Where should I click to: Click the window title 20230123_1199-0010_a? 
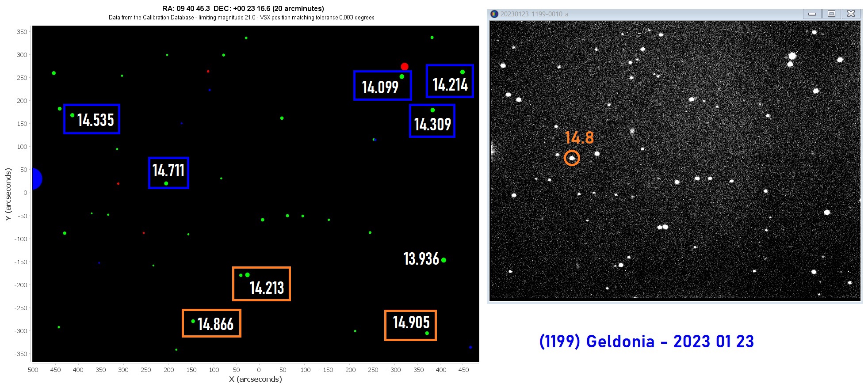(x=534, y=14)
